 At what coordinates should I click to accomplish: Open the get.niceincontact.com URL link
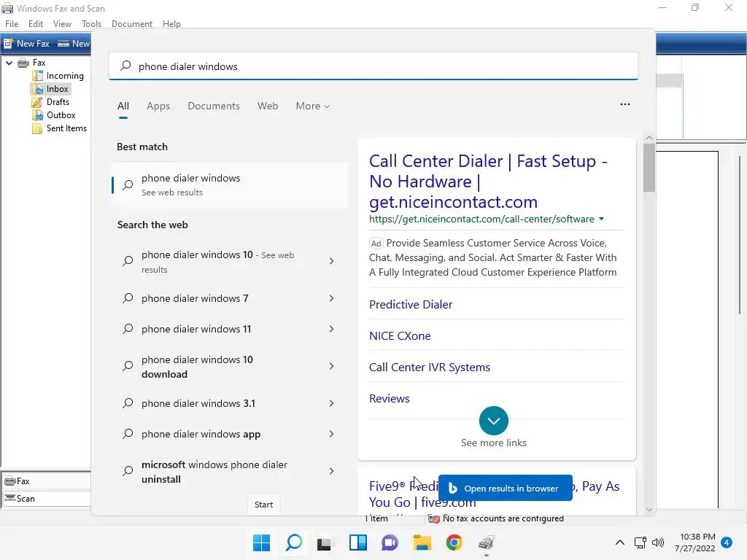(x=481, y=219)
